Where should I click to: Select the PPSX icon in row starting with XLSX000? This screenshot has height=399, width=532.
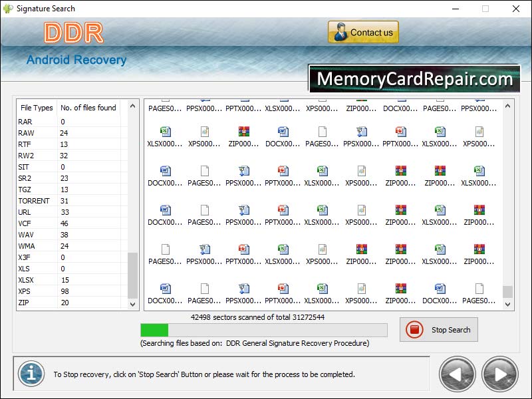(x=361, y=132)
